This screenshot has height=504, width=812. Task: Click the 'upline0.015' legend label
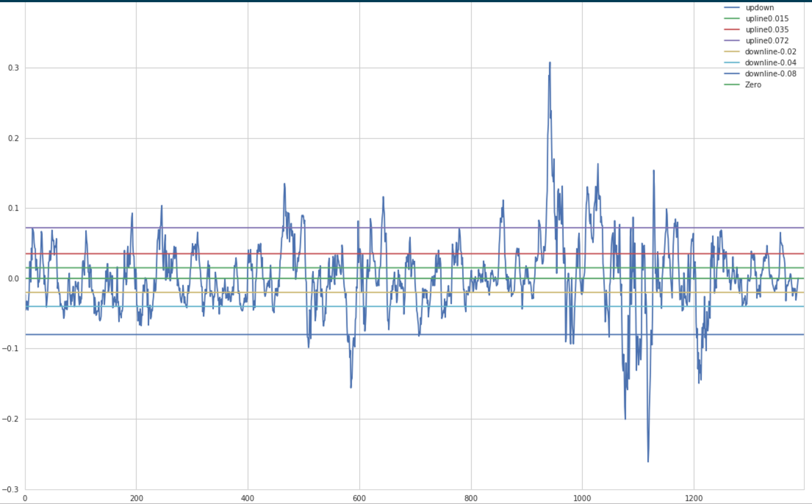click(x=767, y=19)
